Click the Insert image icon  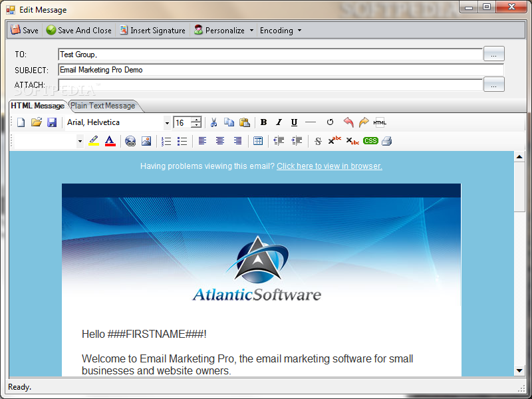(146, 141)
